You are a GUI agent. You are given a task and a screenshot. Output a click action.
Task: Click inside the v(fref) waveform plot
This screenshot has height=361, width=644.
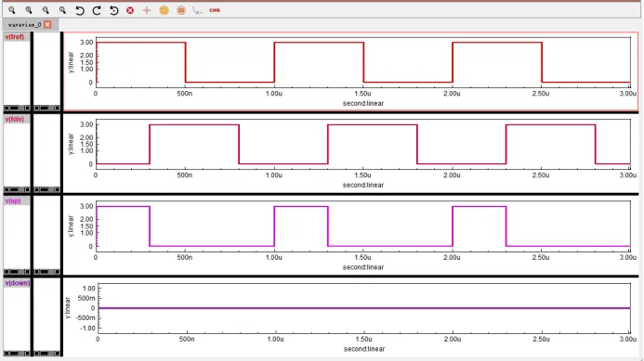coord(363,62)
